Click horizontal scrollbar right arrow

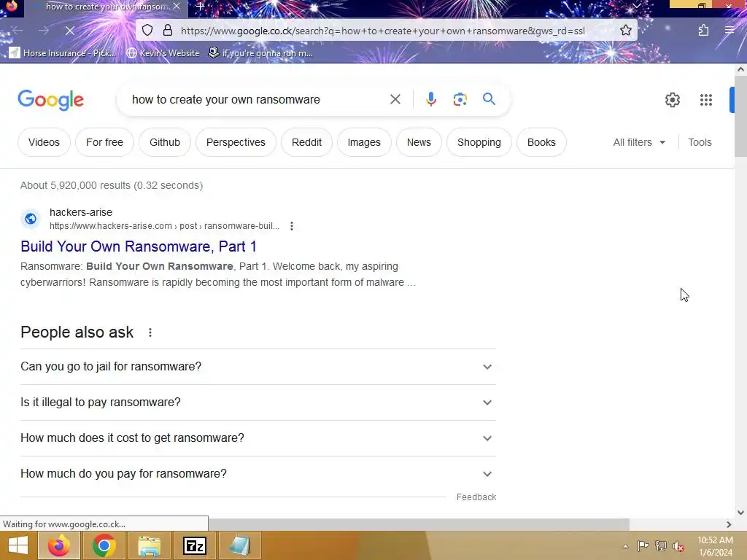coord(729,524)
